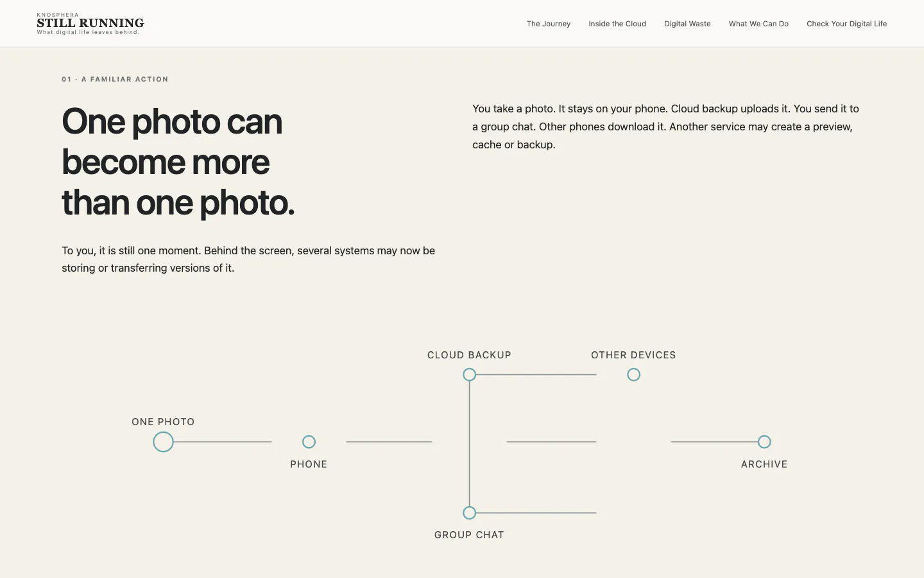This screenshot has height=578, width=924.
Task: Click the OTHER DEVICES diagram label
Action: click(x=633, y=355)
